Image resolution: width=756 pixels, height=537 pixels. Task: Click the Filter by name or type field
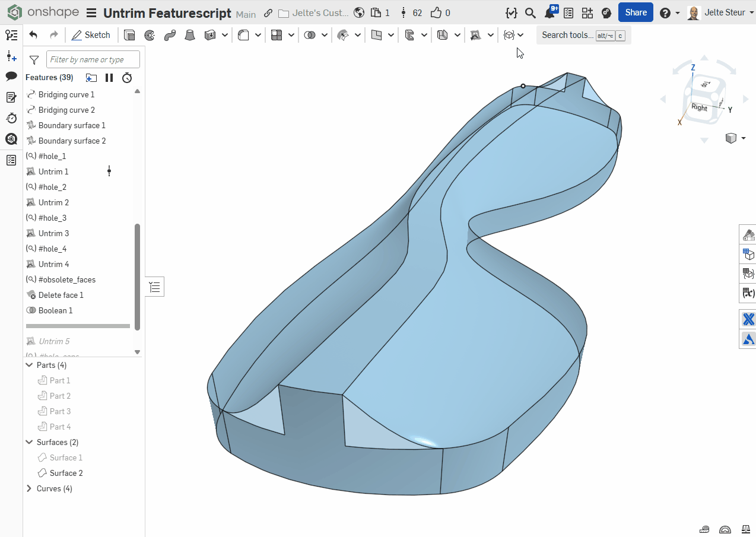[93, 59]
